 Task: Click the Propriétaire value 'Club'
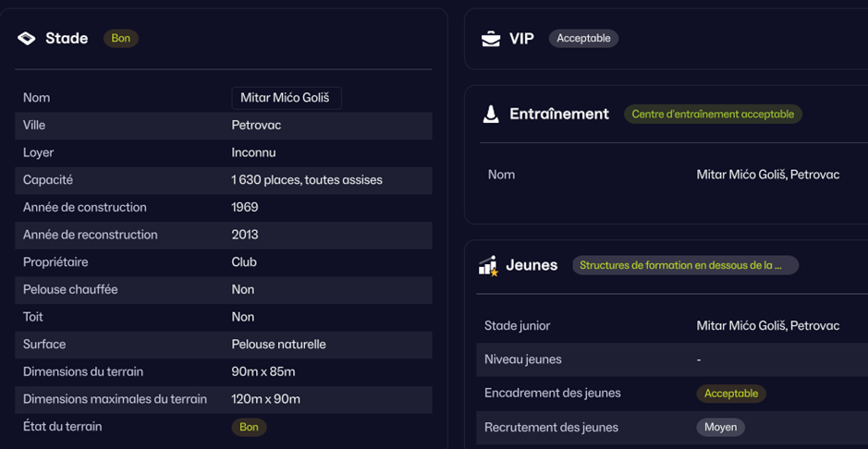pyautogui.click(x=244, y=262)
